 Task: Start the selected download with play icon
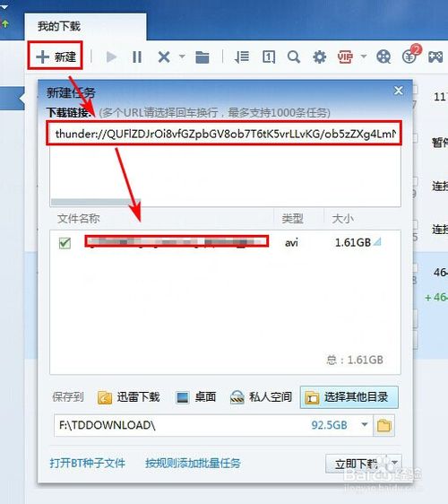click(x=111, y=57)
